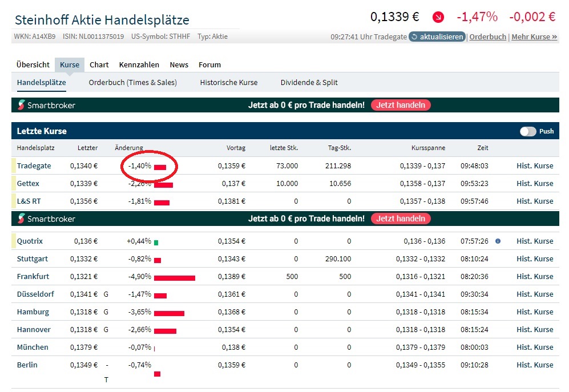569x392 pixels.
Task: Go to the News tab
Action: pos(179,64)
